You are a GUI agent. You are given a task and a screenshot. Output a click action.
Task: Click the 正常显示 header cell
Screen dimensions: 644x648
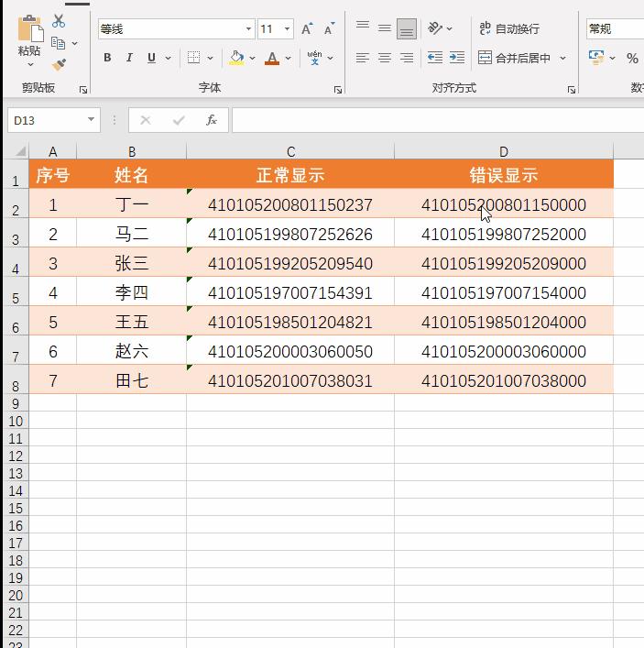click(x=290, y=174)
